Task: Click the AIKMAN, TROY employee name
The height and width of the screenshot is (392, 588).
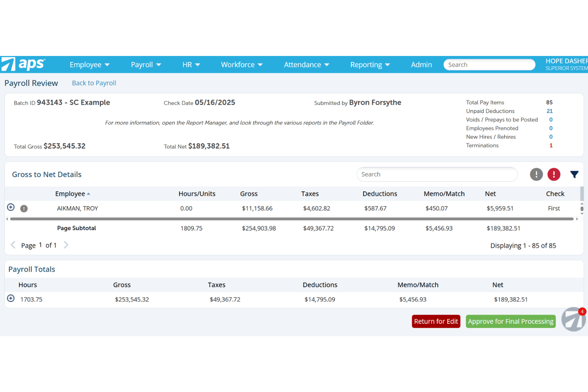Action: [77, 209]
